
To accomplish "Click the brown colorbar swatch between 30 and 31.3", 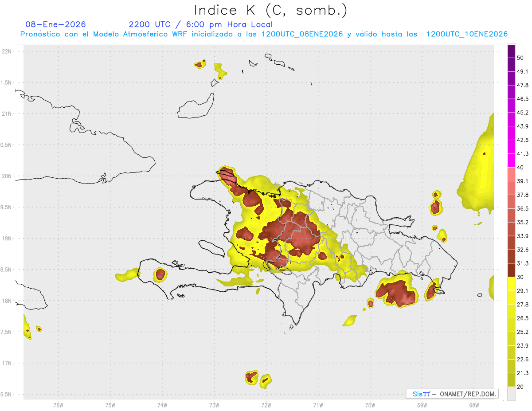I will pos(511,270).
